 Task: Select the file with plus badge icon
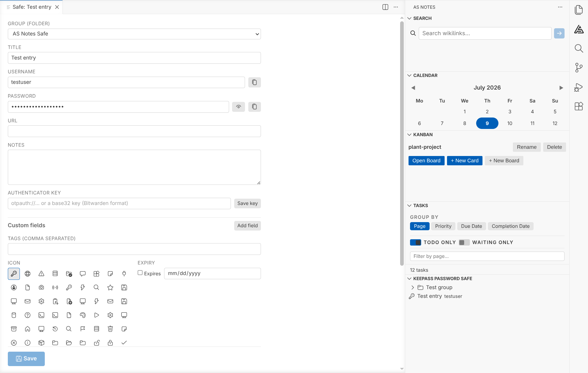click(69, 301)
